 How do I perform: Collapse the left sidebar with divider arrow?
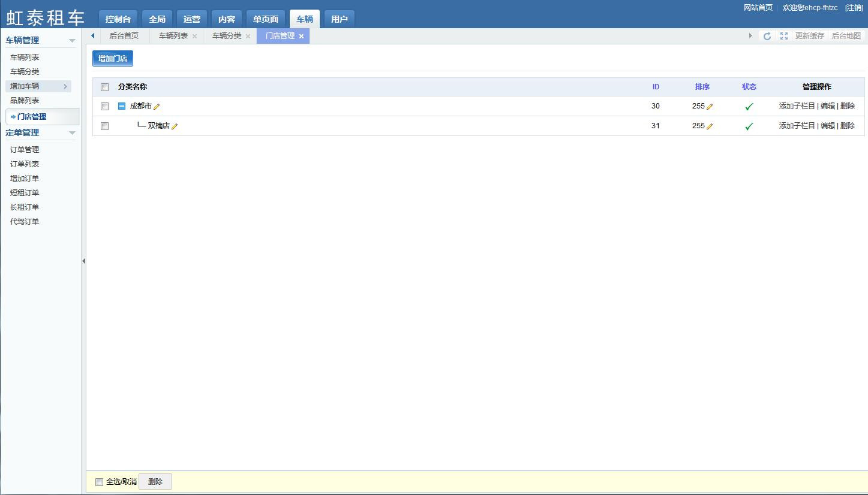[x=83, y=261]
